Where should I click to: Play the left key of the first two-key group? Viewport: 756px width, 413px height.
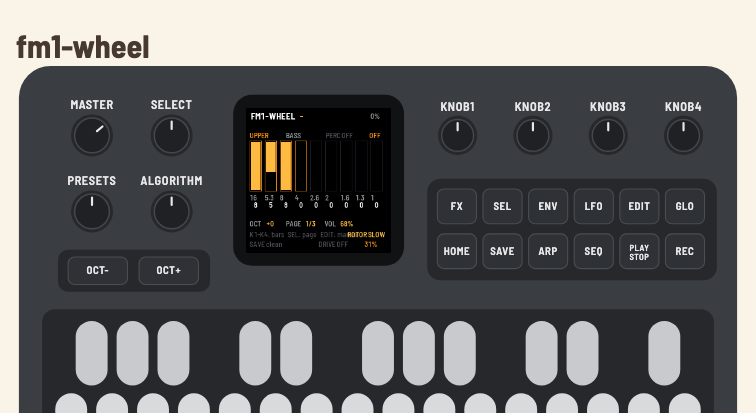point(255,353)
